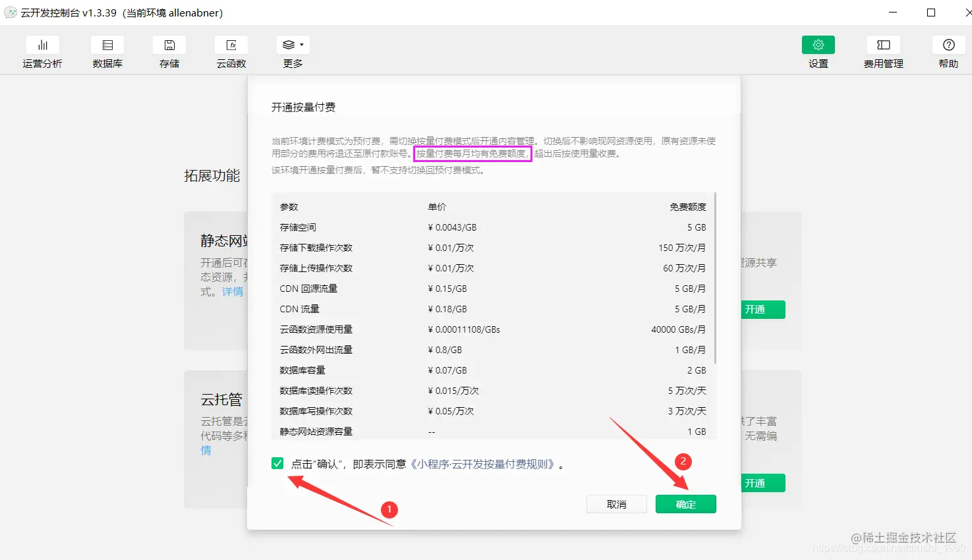Click the 单价 column header
972x560 pixels.
tap(437, 207)
